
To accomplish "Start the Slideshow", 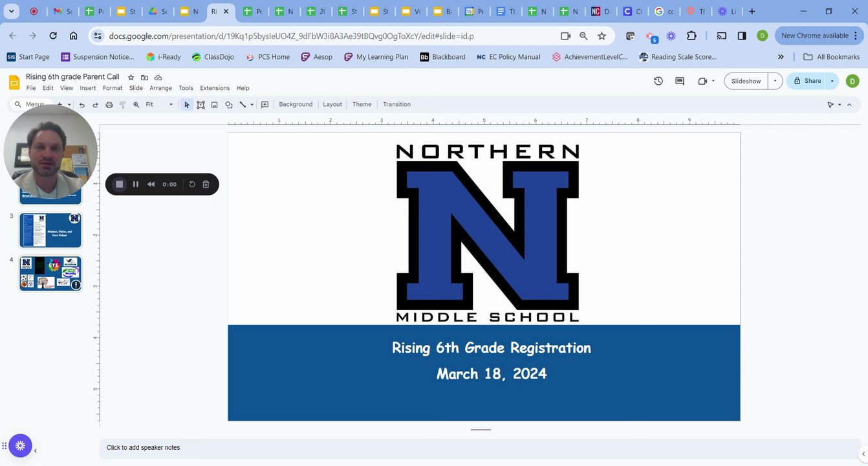I will 746,81.
